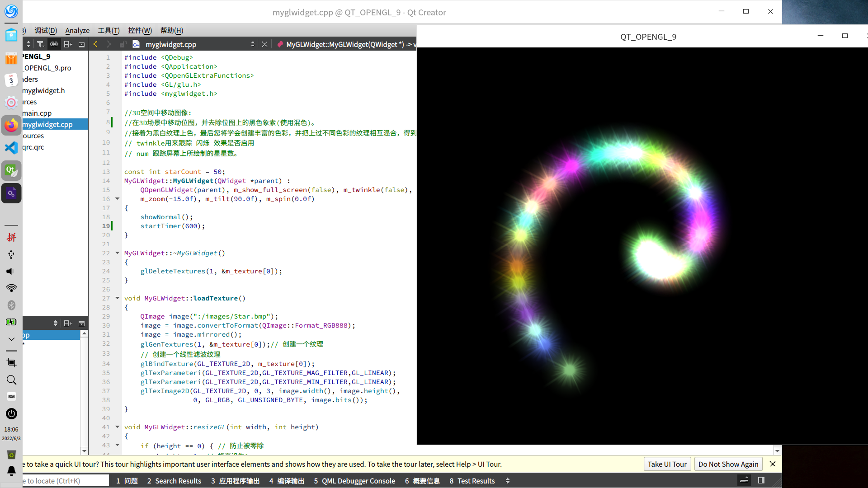Image resolution: width=868 pixels, height=488 pixels.
Task: Open Firefox from the dock
Action: click(x=11, y=125)
